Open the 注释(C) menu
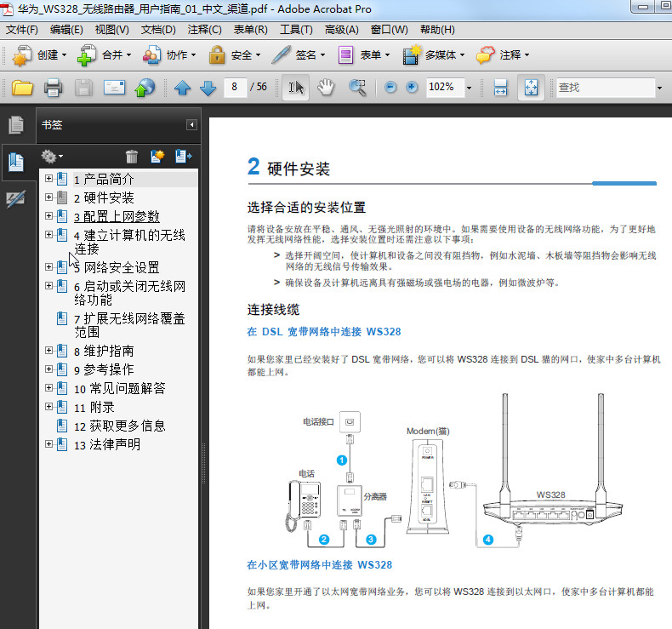672x629 pixels. (204, 30)
